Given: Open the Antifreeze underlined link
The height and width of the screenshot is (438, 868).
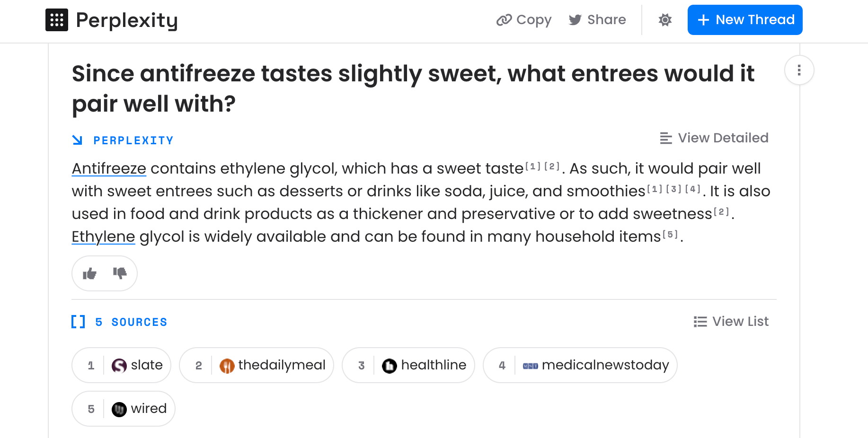Looking at the screenshot, I should click(109, 168).
